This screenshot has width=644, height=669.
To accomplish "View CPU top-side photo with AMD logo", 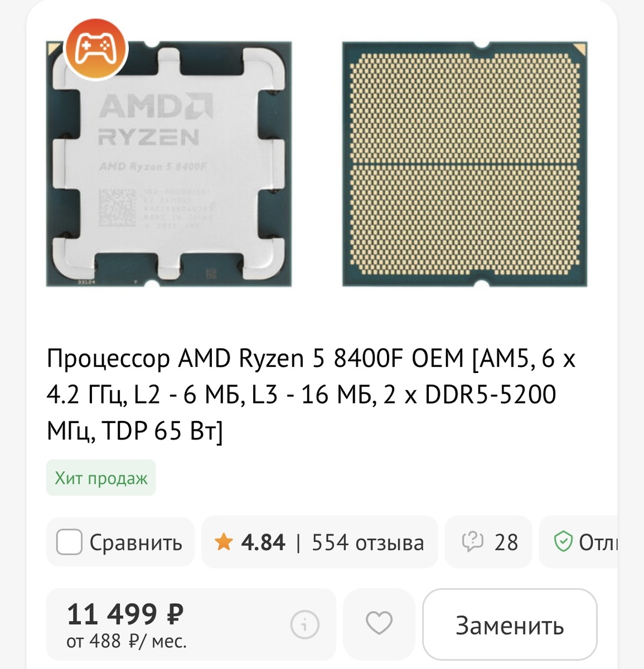I will [x=168, y=164].
